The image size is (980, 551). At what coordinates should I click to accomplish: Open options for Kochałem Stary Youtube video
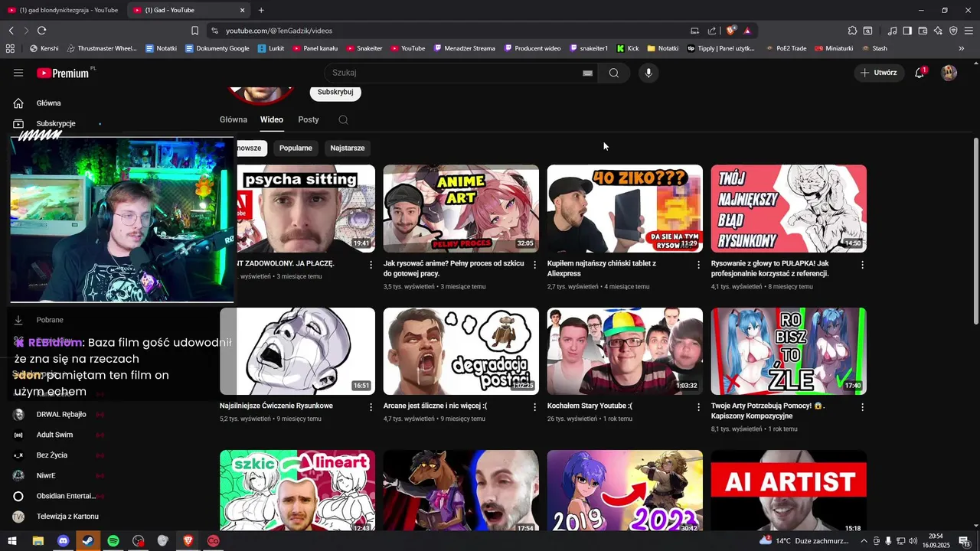click(x=698, y=407)
